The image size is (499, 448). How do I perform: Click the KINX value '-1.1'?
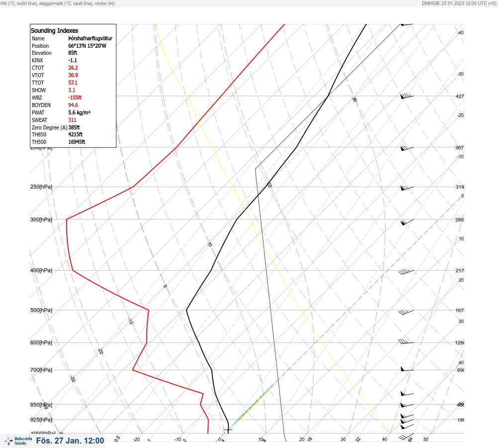click(73, 60)
